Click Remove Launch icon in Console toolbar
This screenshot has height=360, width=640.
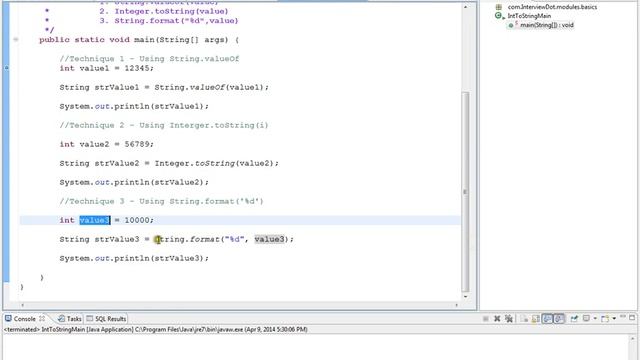click(x=497, y=319)
